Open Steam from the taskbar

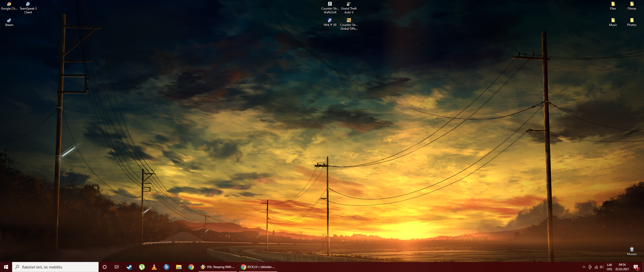click(129, 267)
